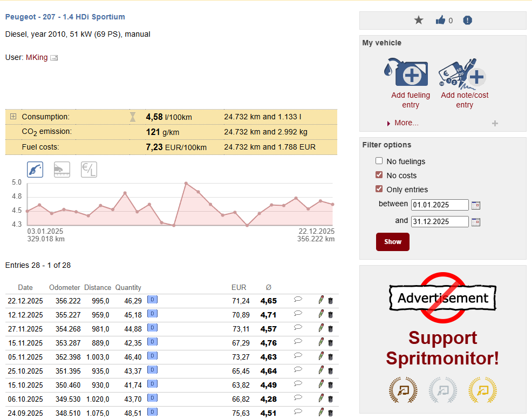Click the Distance column header
Image resolution: width=532 pixels, height=419 pixels.
(98, 288)
